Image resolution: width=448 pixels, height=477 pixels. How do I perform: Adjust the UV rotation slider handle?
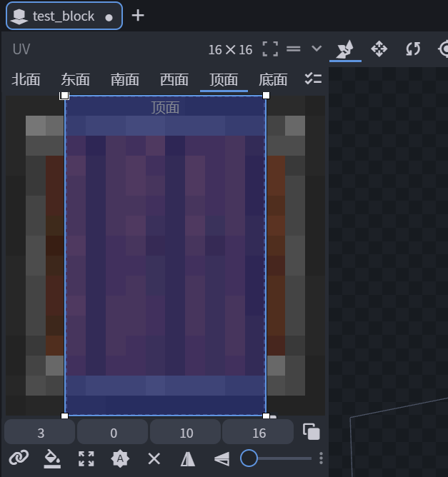(x=249, y=458)
